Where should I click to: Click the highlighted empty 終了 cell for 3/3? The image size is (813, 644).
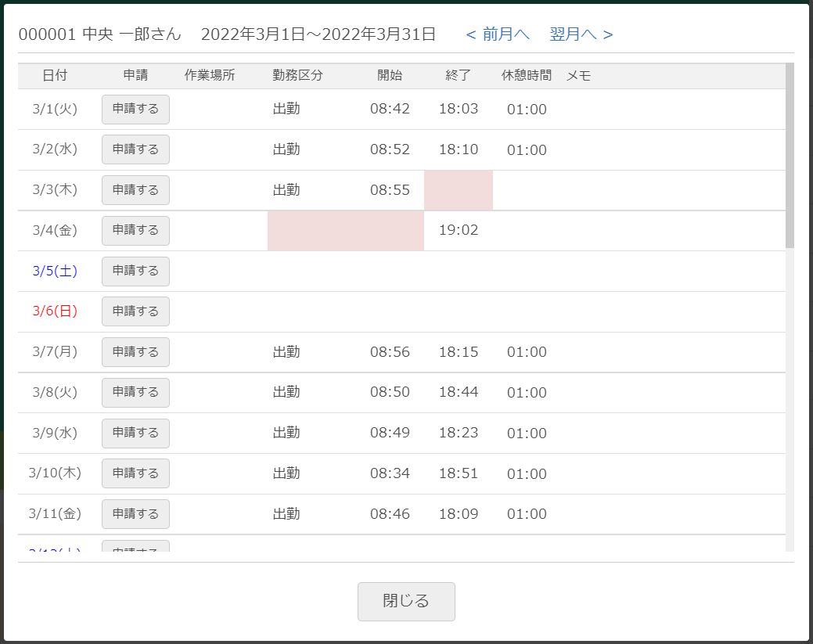(459, 189)
